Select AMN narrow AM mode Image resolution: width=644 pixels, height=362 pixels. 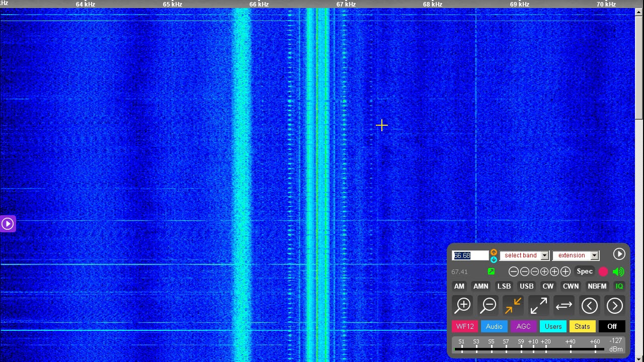[481, 286]
